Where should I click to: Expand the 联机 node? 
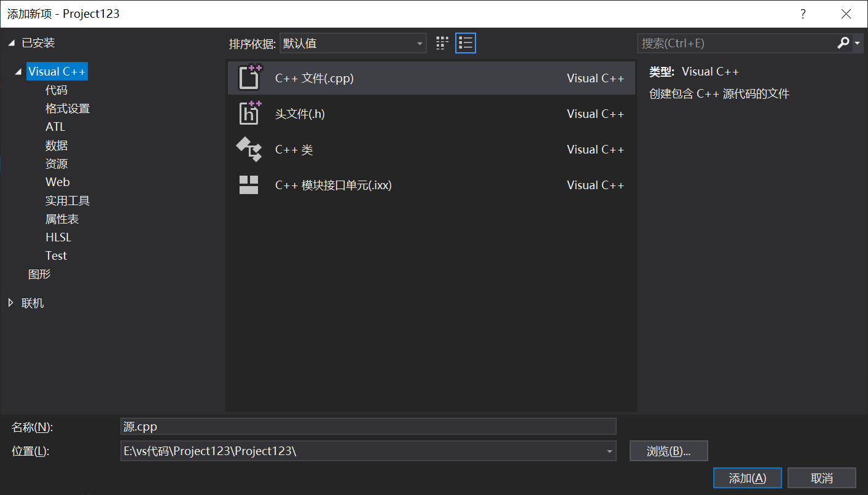(x=10, y=302)
